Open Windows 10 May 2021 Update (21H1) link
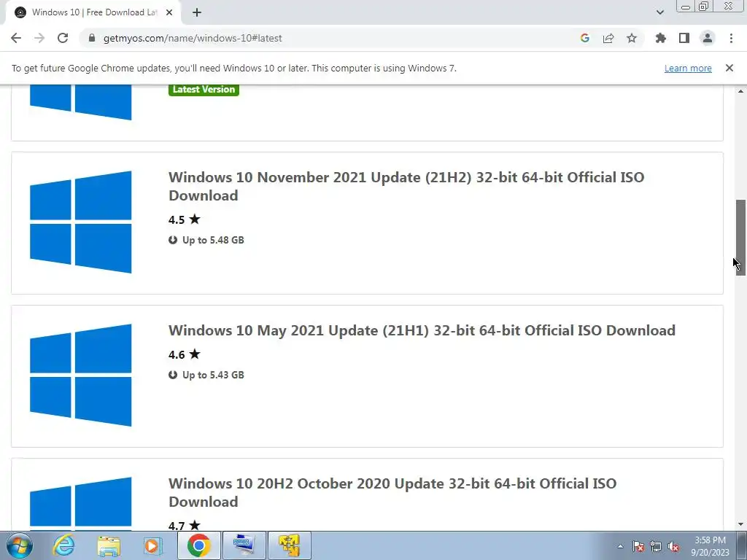This screenshot has height=560, width=747. pos(422,330)
